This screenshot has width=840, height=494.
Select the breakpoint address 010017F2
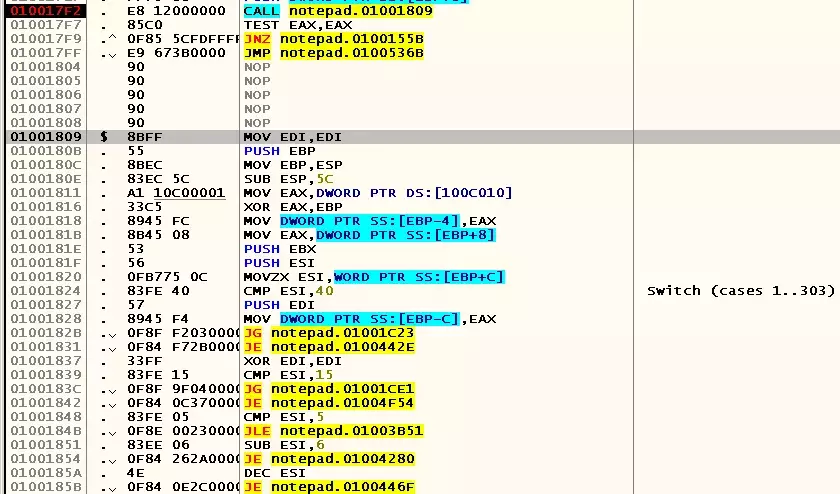tap(46, 11)
